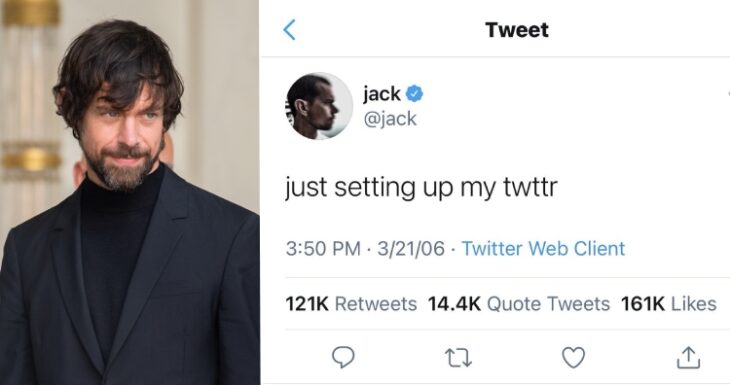Click the gold wall fixture behind the man
Image resolution: width=730 pixels, height=385 pixels.
click(31, 161)
